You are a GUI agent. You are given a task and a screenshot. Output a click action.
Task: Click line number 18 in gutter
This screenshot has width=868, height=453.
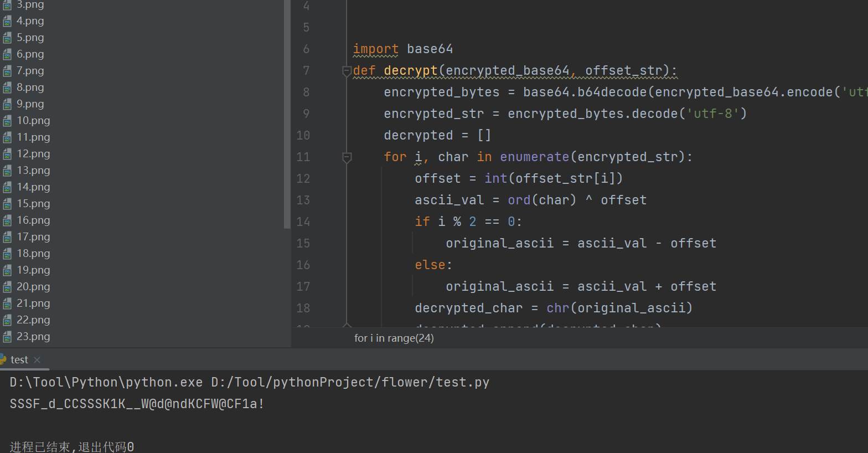click(303, 308)
